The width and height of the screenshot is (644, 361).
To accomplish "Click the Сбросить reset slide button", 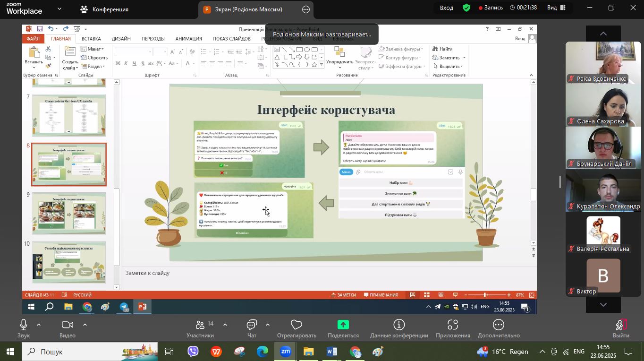I will 94,58.
